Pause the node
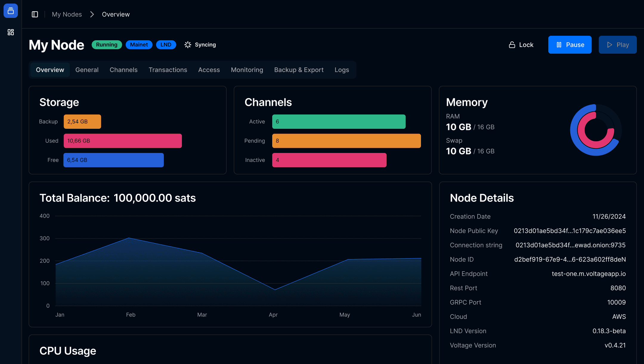This screenshot has height=364, width=644. (x=570, y=45)
